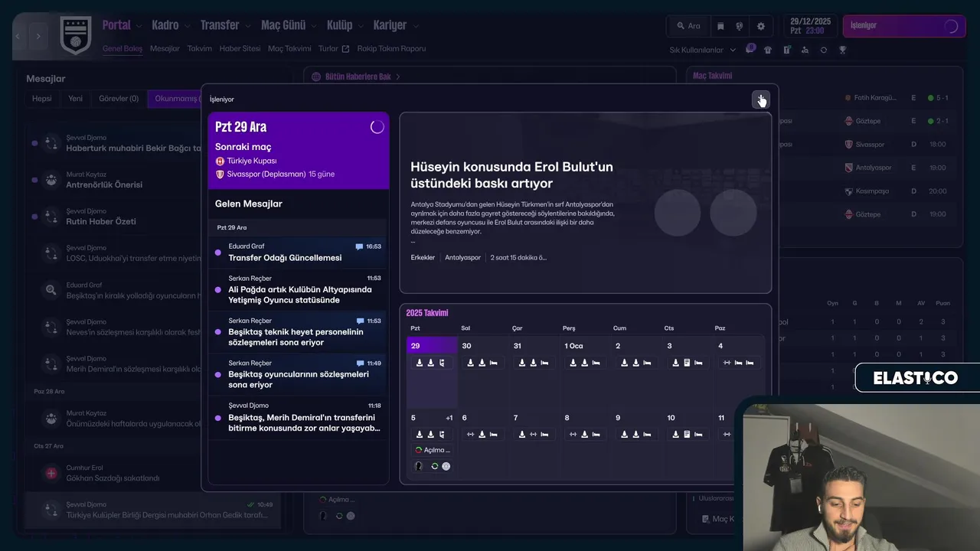Click the globe icon beside Bütün Haberlere Bak
This screenshot has height=551, width=980.
click(315, 77)
